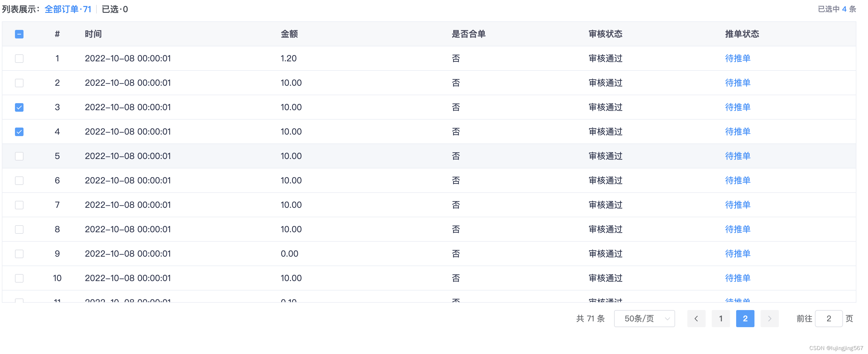The width and height of the screenshot is (868, 354).
Task: Open the 全部订单·71 filter link
Action: click(x=68, y=9)
